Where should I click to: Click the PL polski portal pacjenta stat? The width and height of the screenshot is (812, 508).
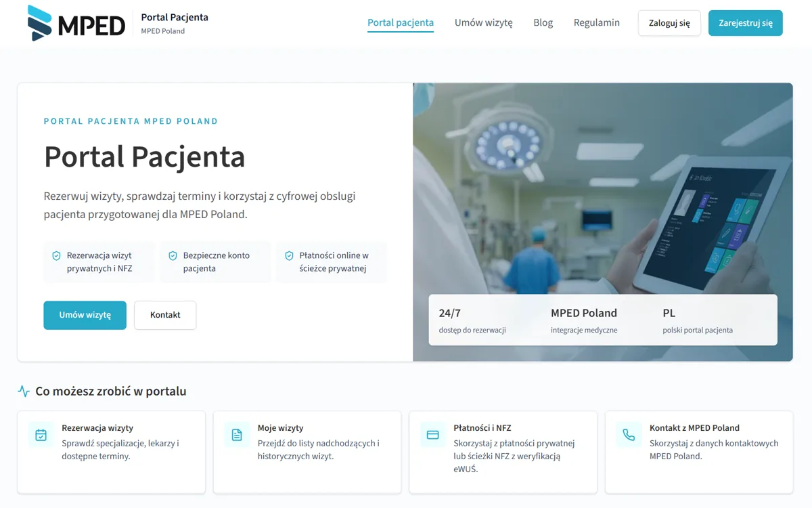(698, 320)
